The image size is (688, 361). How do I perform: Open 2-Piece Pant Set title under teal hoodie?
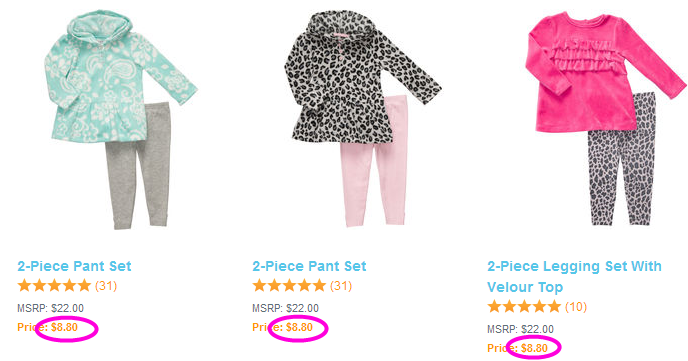[74, 266]
